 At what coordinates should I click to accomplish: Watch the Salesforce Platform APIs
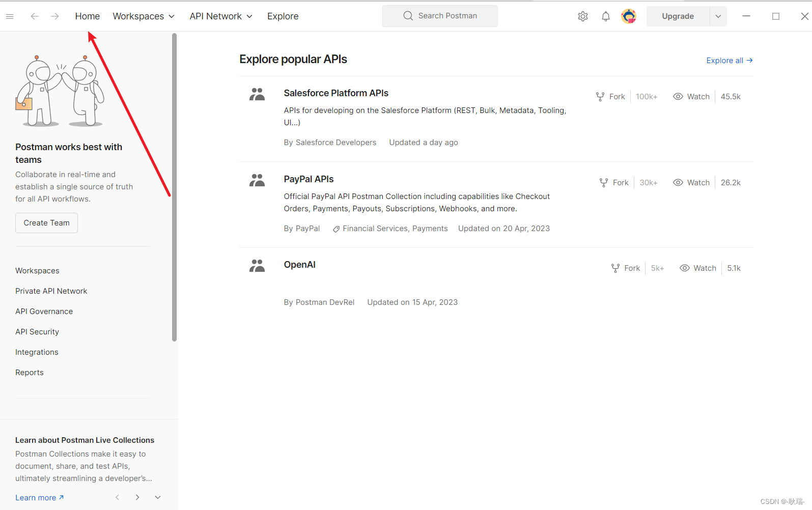[x=691, y=97]
